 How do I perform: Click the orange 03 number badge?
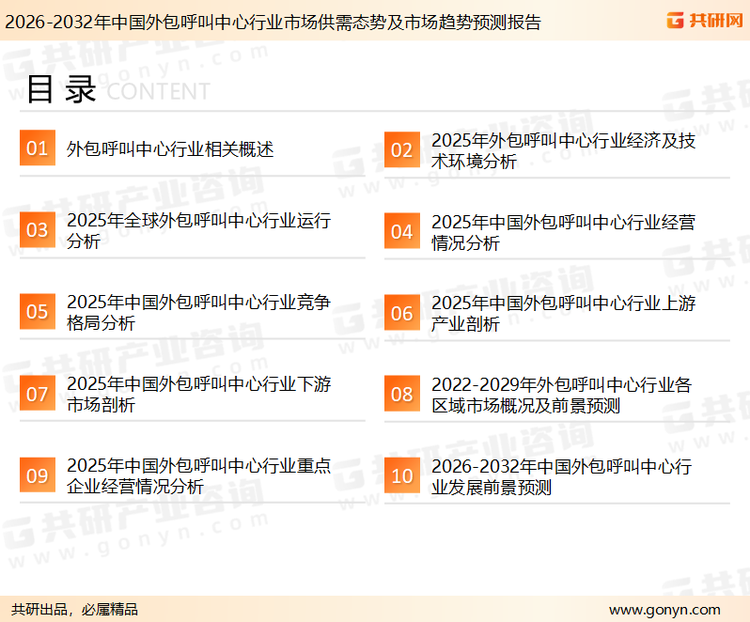click(37, 230)
